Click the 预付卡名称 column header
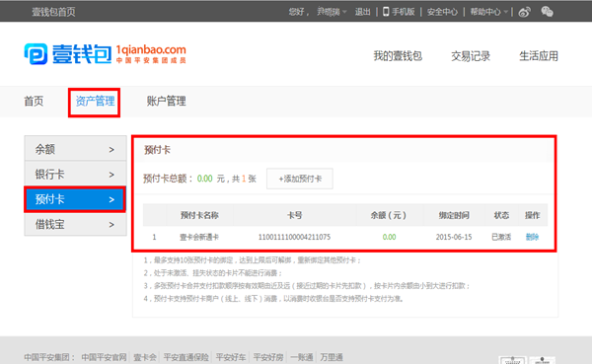This screenshot has height=364, width=592. 199,215
